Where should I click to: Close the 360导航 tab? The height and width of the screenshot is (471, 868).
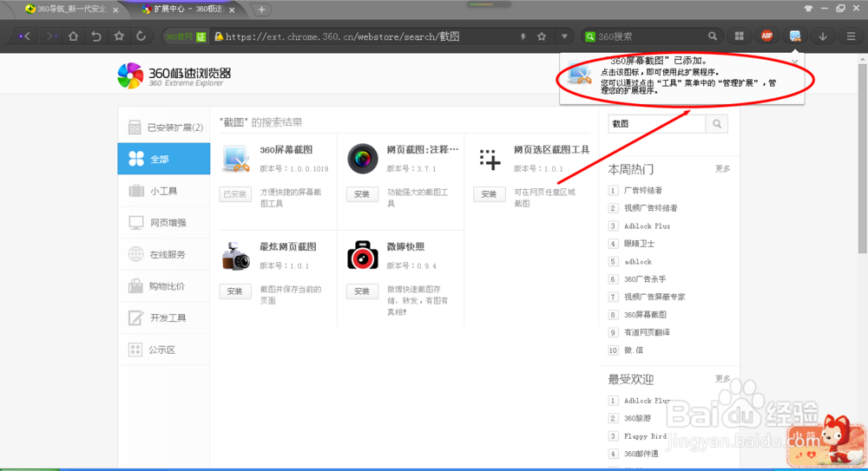click(115, 10)
